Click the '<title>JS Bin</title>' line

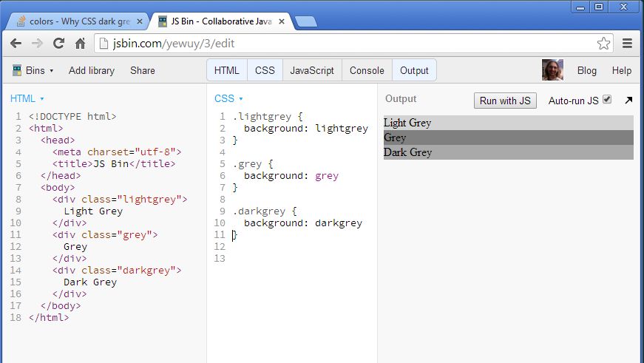[x=114, y=164]
